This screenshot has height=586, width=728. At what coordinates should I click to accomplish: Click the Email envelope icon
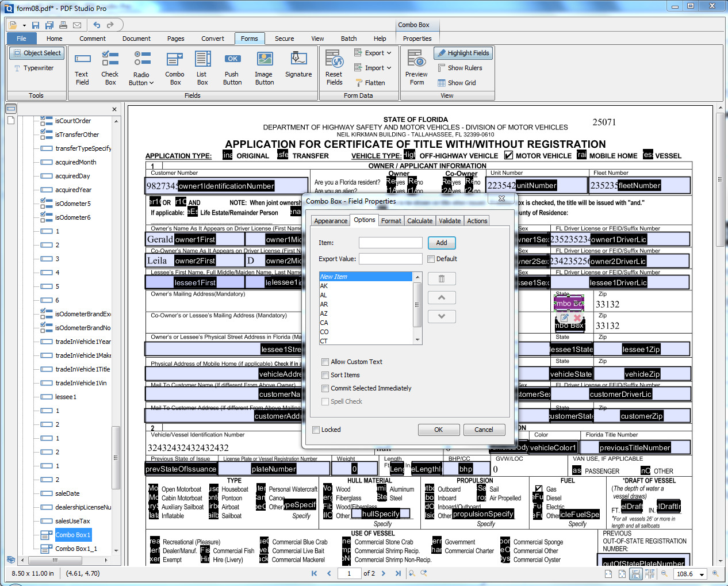click(77, 25)
